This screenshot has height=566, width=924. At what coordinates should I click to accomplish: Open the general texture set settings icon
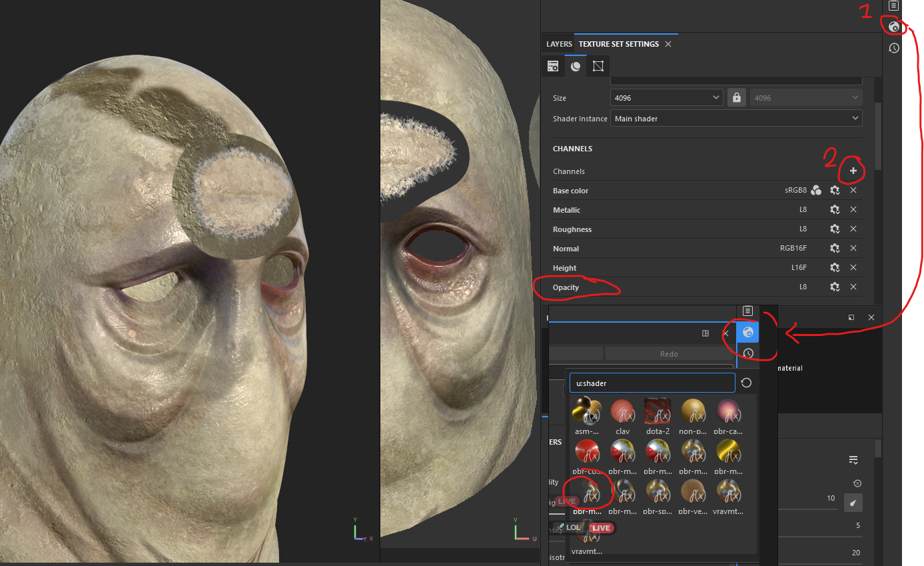(x=552, y=65)
